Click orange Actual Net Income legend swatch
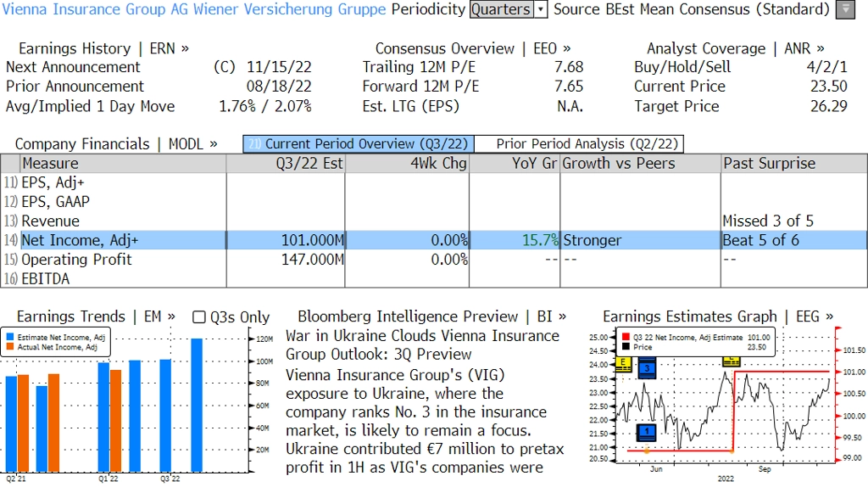The width and height of the screenshot is (868, 487). coord(10,347)
